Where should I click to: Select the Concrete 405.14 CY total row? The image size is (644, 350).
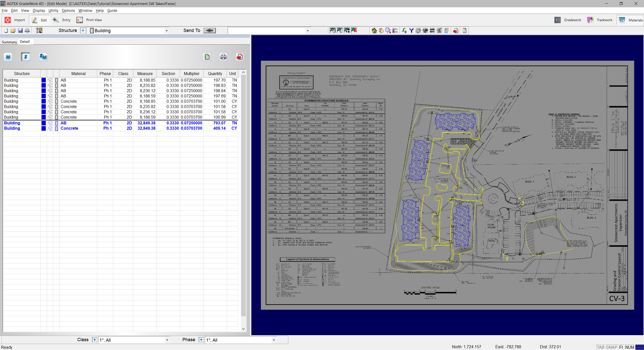[120, 128]
